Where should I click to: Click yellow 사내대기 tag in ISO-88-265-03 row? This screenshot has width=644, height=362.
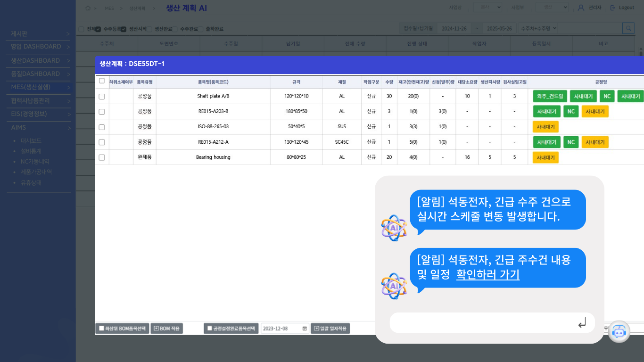[545, 127]
